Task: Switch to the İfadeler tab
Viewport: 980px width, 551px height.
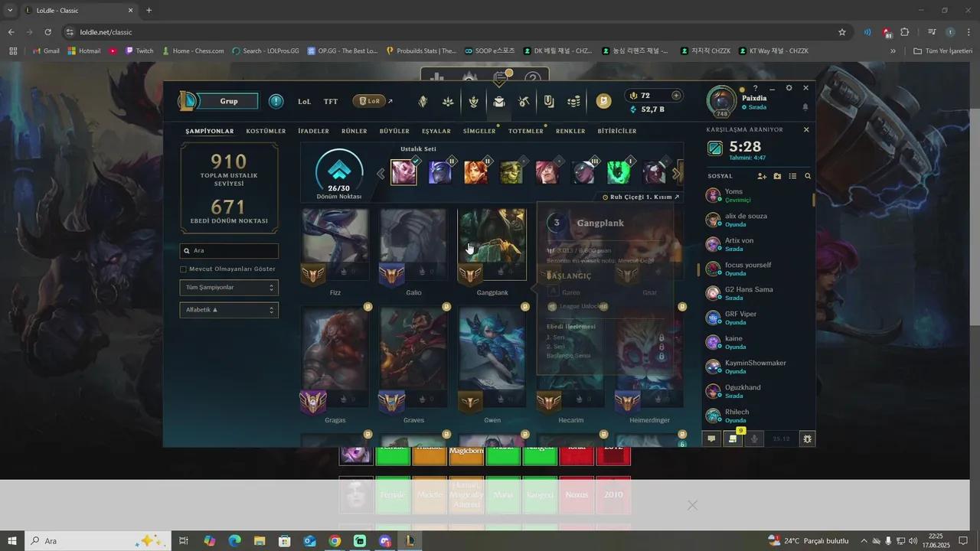Action: coord(313,131)
